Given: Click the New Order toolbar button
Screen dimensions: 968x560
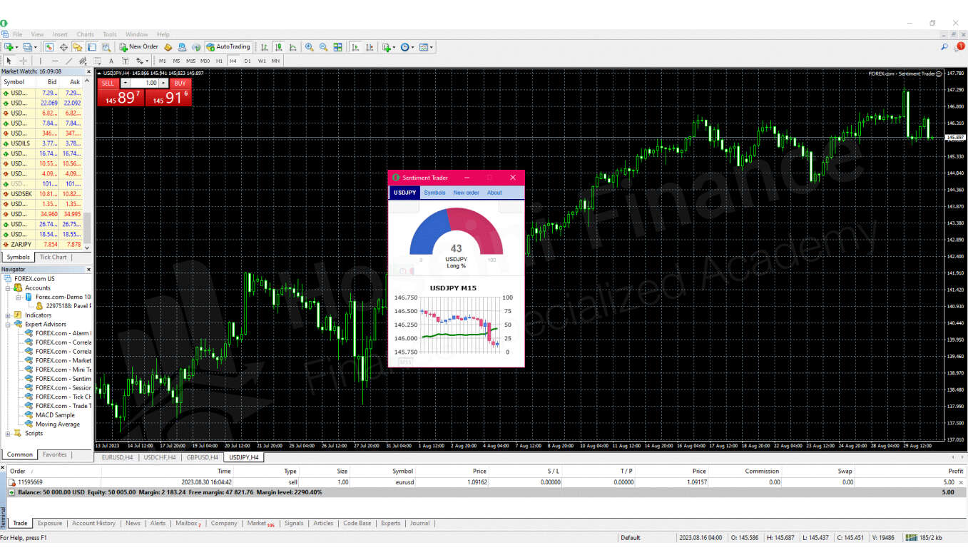Looking at the screenshot, I should coord(139,47).
